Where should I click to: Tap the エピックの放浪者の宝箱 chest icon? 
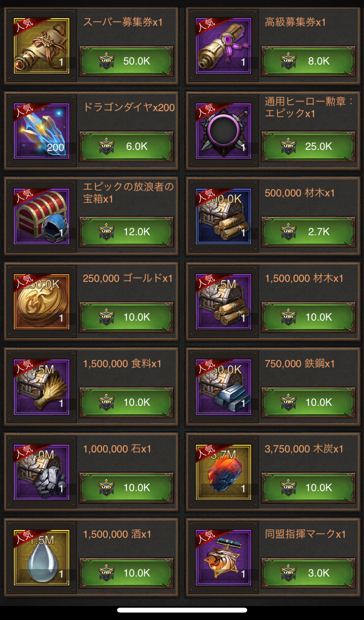[x=41, y=216]
